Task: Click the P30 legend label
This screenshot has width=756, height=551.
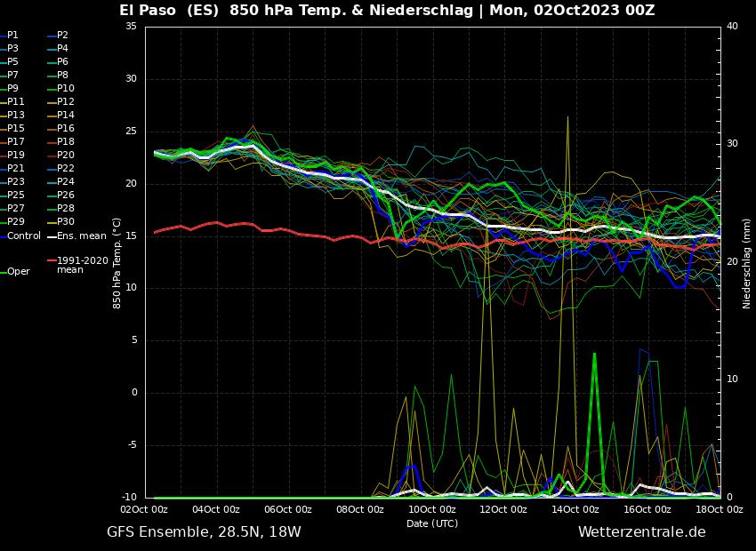Action: (x=66, y=221)
